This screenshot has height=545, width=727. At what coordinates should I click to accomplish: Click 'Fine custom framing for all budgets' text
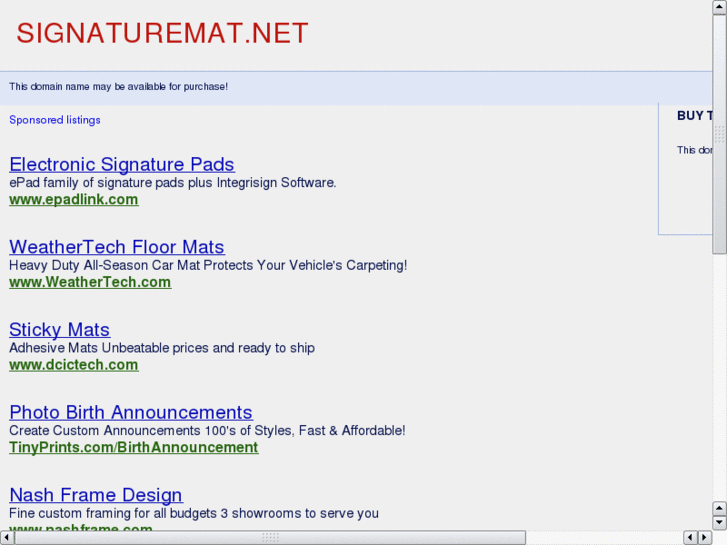(194, 513)
